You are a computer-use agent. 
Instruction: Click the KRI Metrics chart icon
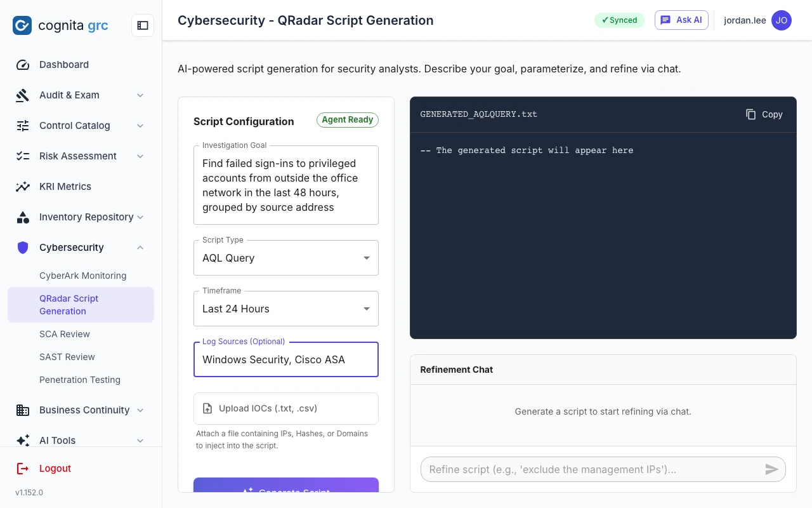23,187
